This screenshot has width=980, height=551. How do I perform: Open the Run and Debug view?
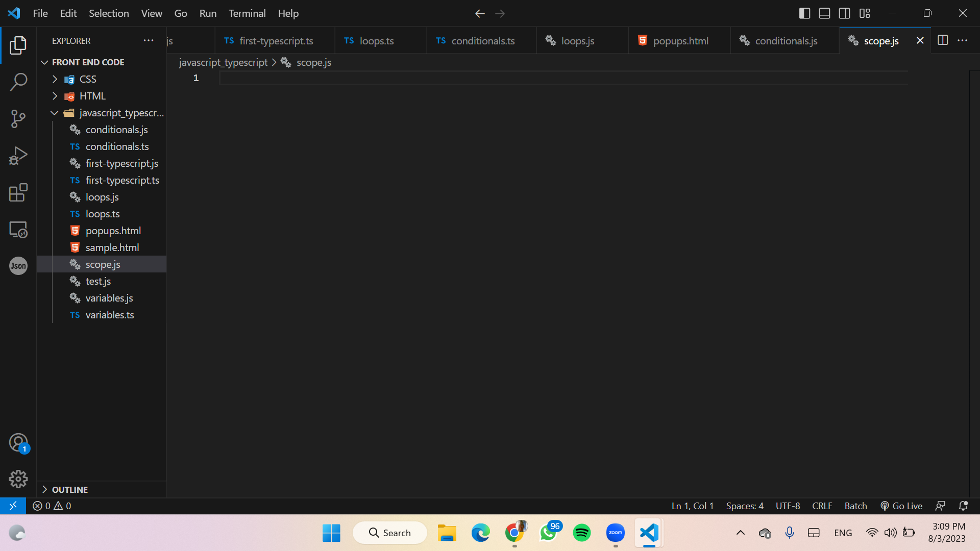(18, 155)
